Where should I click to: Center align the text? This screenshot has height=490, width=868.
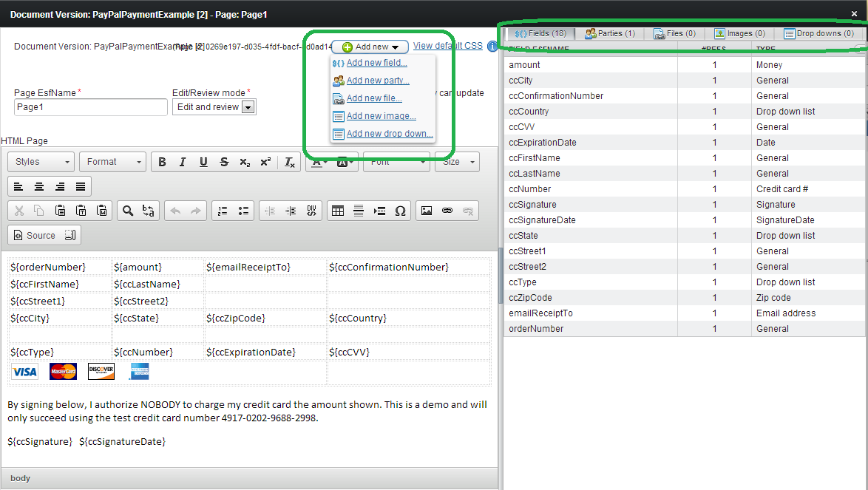(39, 186)
